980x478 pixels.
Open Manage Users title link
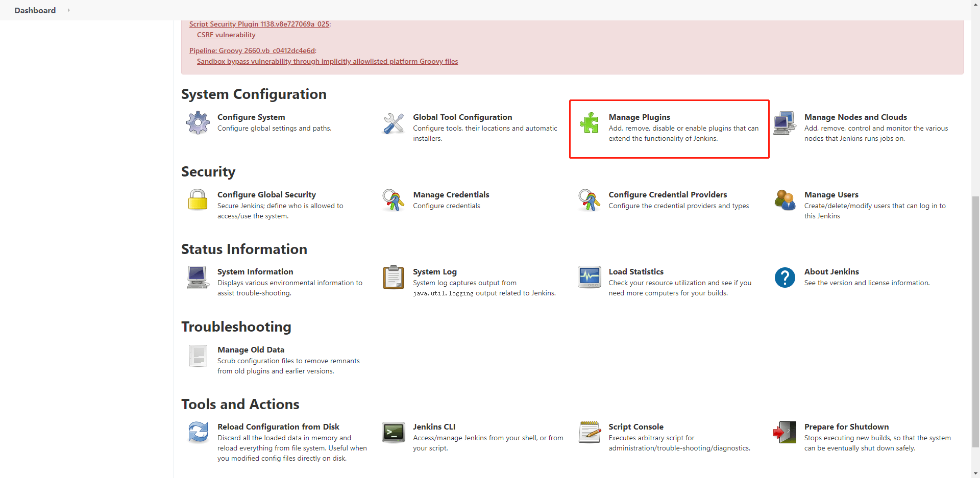coord(831,195)
